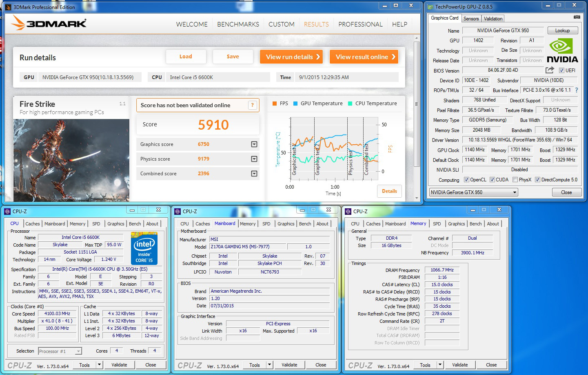Click the Fire Strike score 5910
588x375 pixels.
(x=213, y=125)
